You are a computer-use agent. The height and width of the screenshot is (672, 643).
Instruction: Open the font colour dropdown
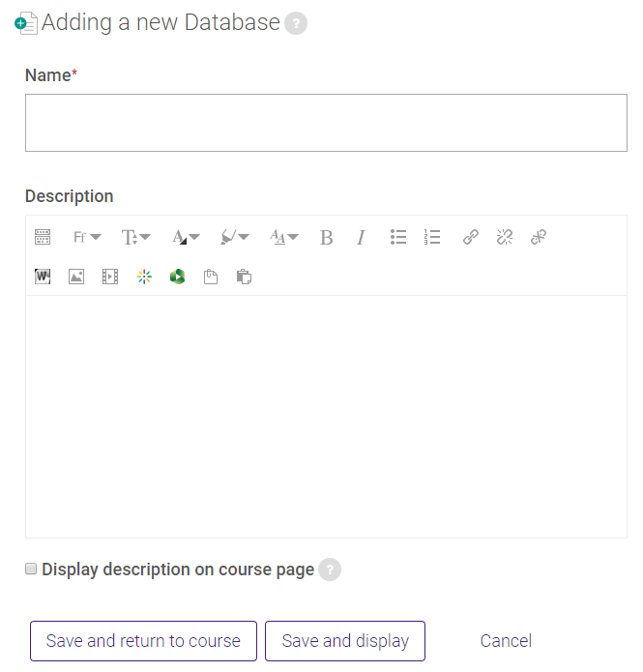coord(186,237)
